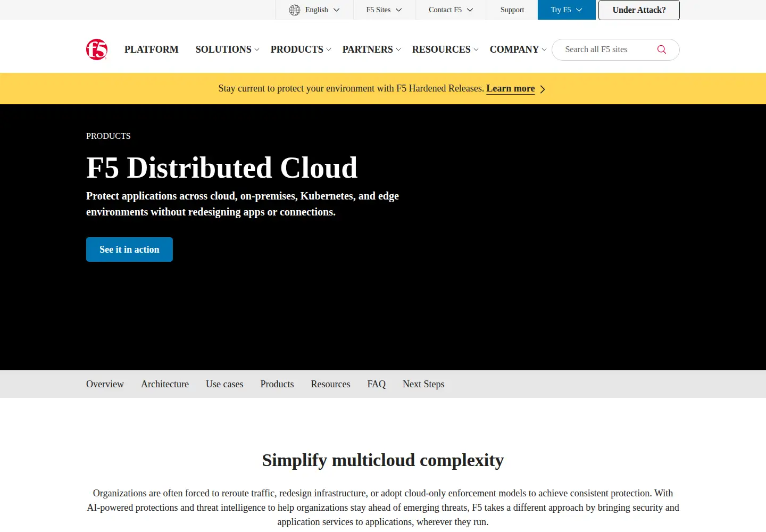
Task: Expand the RESOURCES menu
Action: [445, 49]
